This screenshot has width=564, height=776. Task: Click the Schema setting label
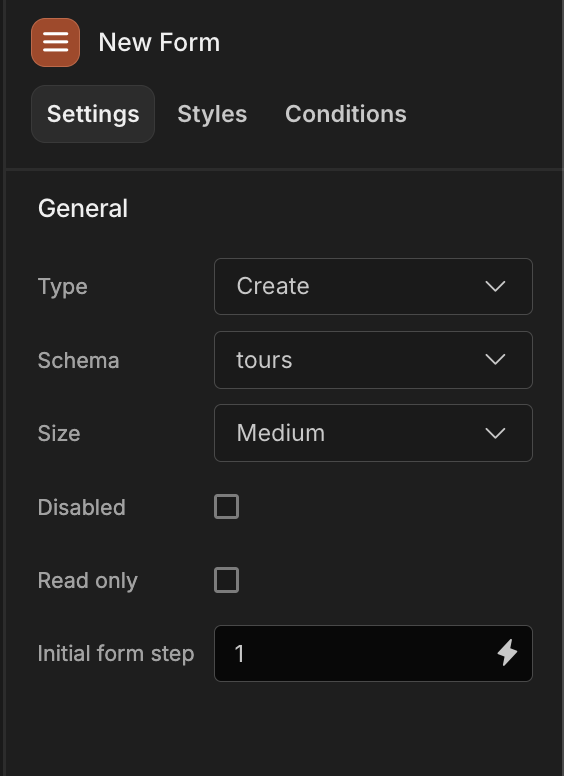(x=79, y=360)
